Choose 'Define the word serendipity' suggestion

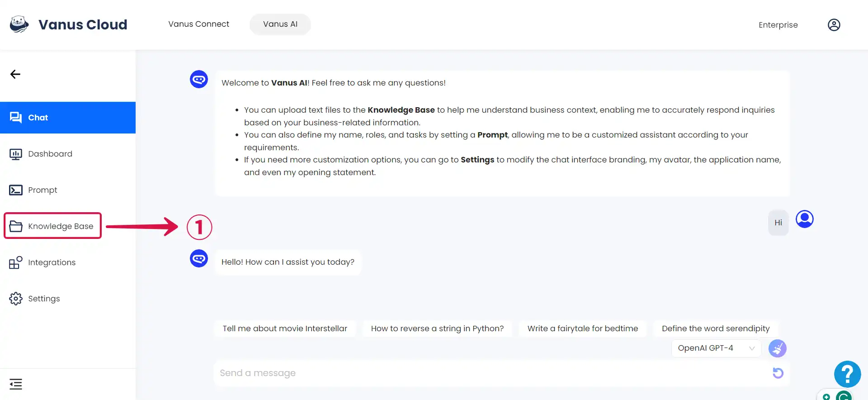click(x=716, y=329)
